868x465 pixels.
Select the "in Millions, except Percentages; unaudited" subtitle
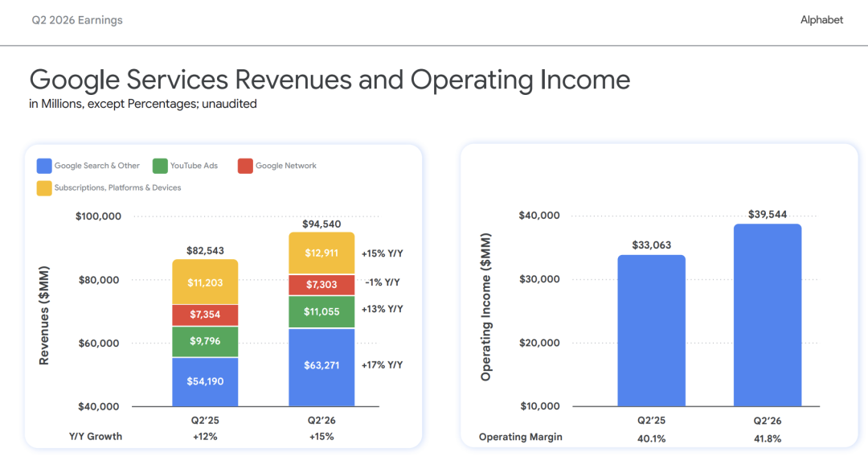click(x=143, y=105)
